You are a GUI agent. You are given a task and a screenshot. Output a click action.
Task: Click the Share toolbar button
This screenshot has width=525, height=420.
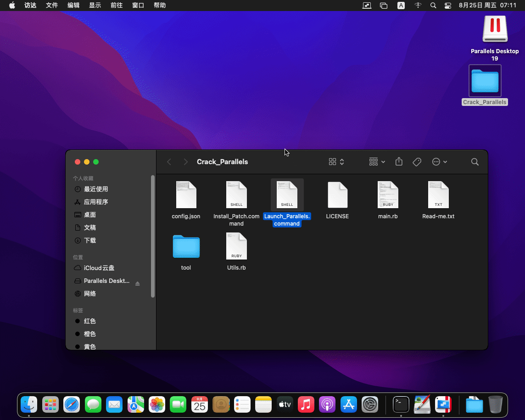coord(399,162)
